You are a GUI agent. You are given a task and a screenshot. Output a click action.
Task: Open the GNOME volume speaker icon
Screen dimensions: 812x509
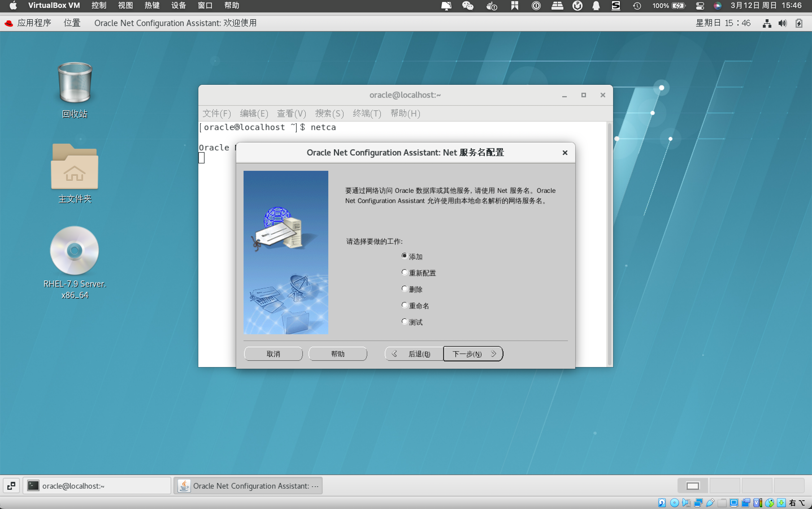point(783,23)
